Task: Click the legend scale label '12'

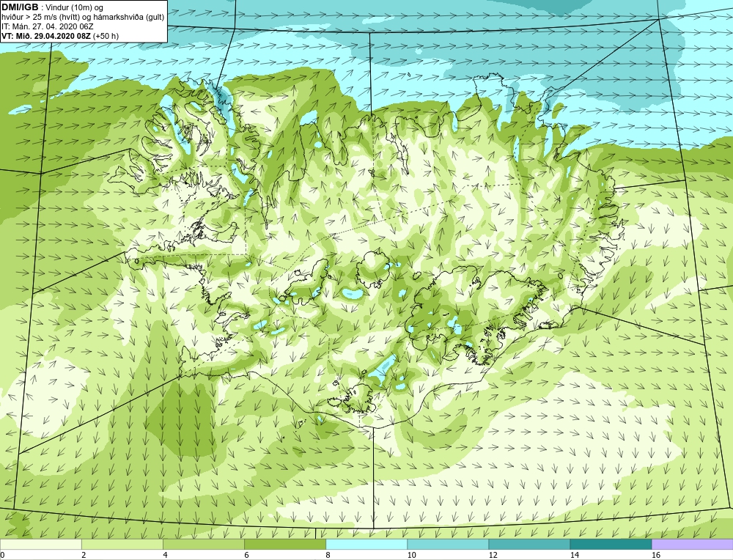Action: (x=493, y=556)
